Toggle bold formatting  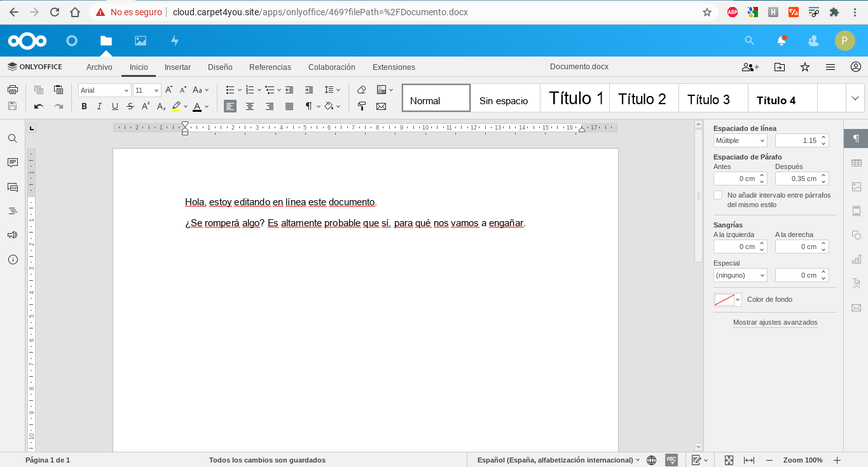pos(84,106)
